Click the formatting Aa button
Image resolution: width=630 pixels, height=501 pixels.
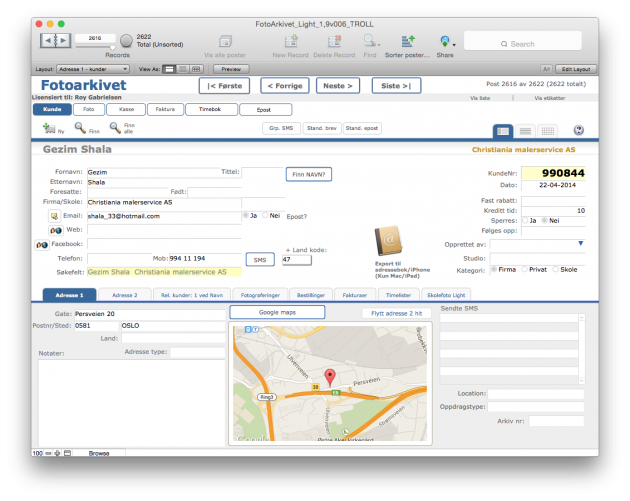click(x=546, y=69)
